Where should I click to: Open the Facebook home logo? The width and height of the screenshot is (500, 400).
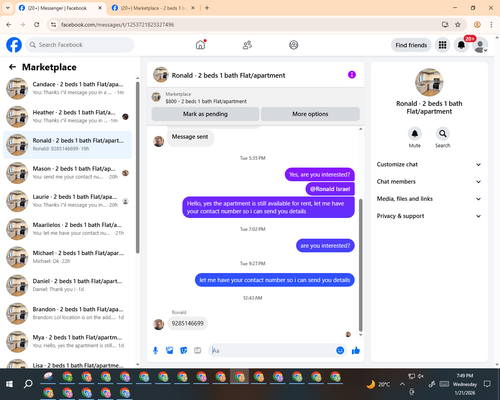(x=14, y=45)
